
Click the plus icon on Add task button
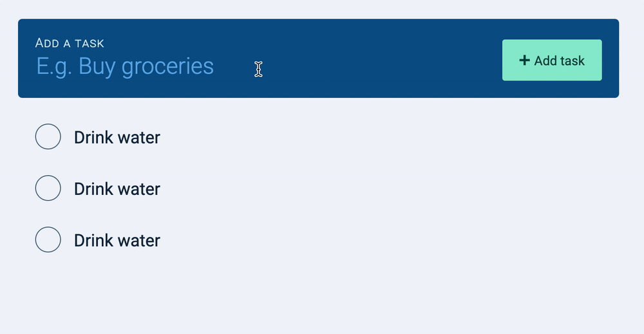point(524,60)
